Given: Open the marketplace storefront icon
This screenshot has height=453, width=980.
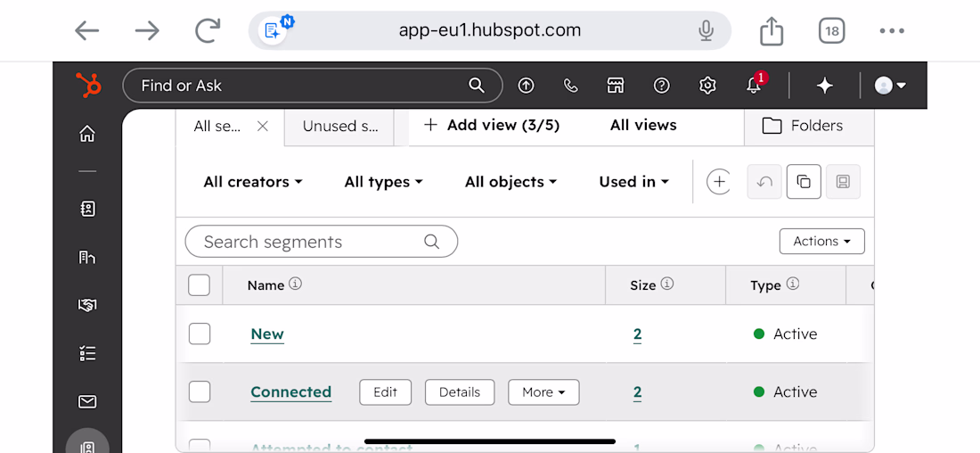Looking at the screenshot, I should [x=616, y=86].
